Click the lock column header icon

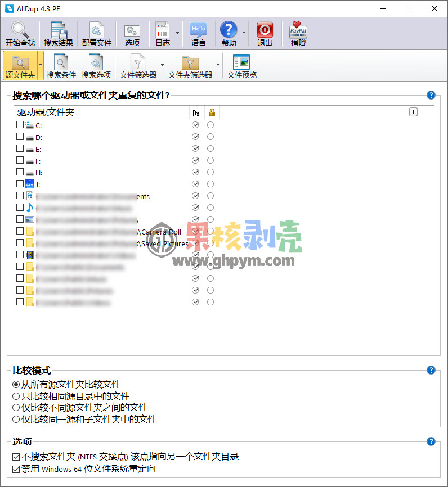[212, 112]
